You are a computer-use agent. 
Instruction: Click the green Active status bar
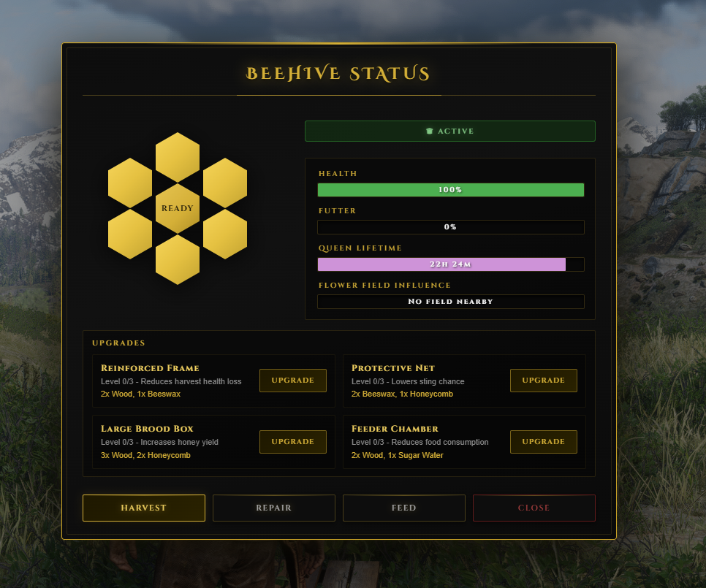click(449, 131)
